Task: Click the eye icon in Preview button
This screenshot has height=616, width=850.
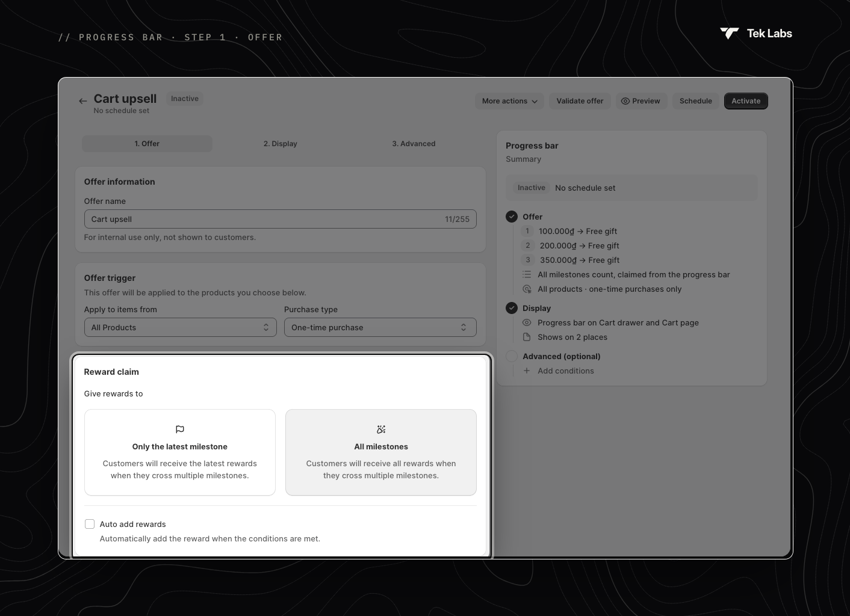Action: [x=625, y=101]
